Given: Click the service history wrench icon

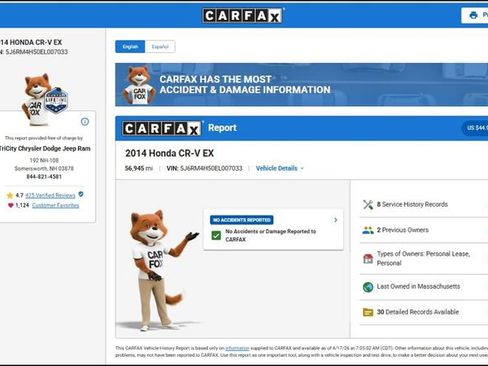Looking at the screenshot, I should [x=368, y=205].
